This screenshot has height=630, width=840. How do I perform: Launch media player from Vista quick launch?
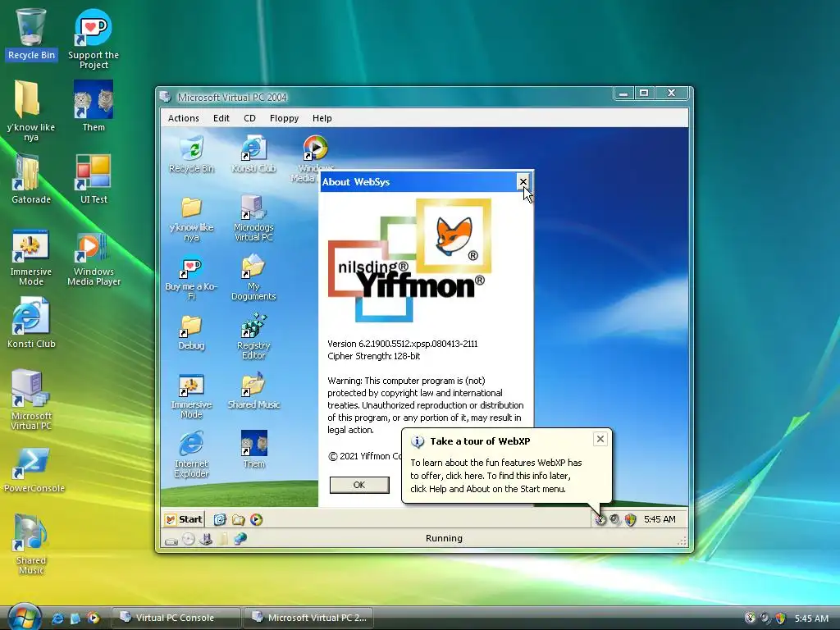click(94, 619)
